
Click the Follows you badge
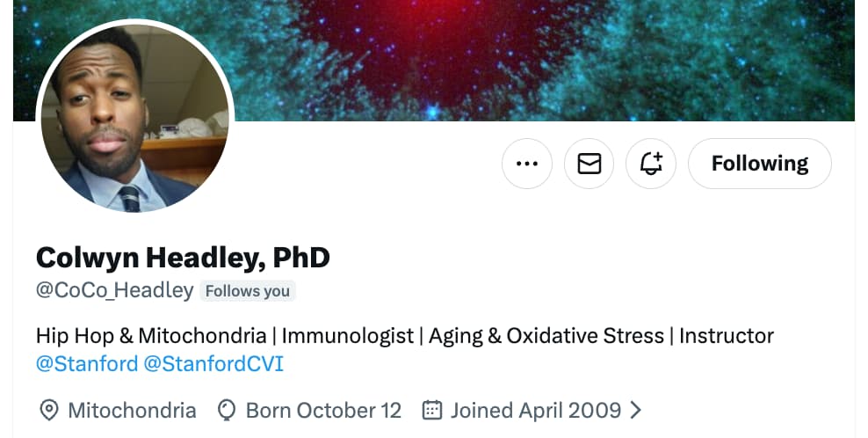(248, 291)
